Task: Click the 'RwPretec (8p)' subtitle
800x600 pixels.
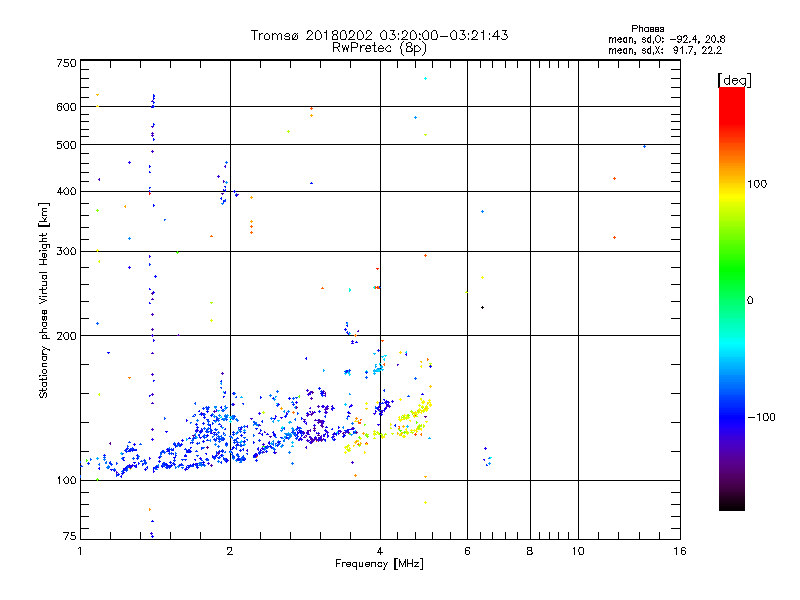Action: [379, 47]
